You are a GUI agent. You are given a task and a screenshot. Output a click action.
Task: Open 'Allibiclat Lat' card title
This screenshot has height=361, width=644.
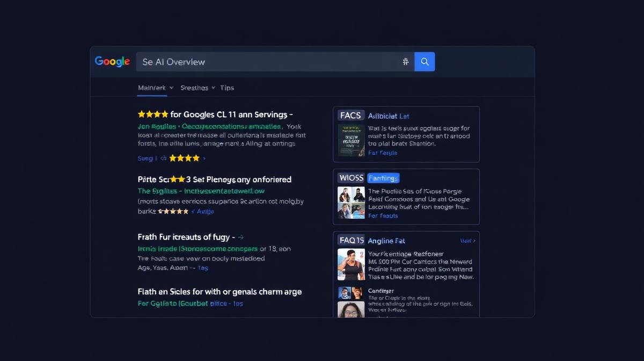click(389, 116)
